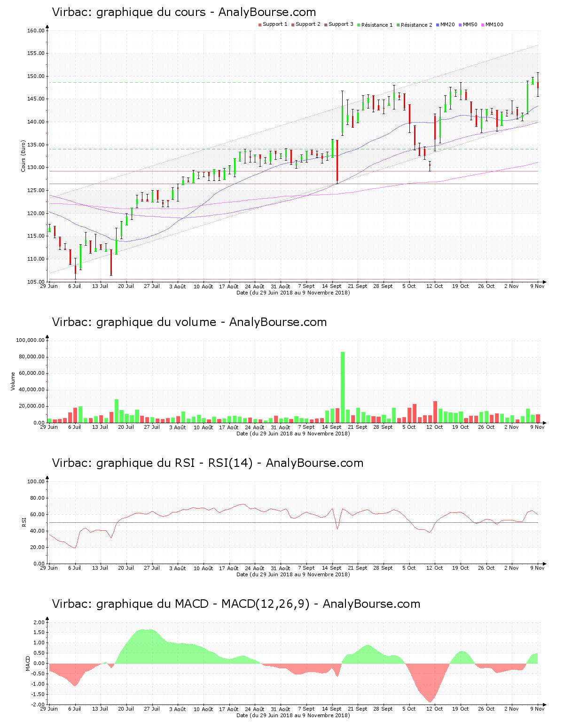
Task: Click the -2.00 label on MACD axis
Action: point(38,705)
